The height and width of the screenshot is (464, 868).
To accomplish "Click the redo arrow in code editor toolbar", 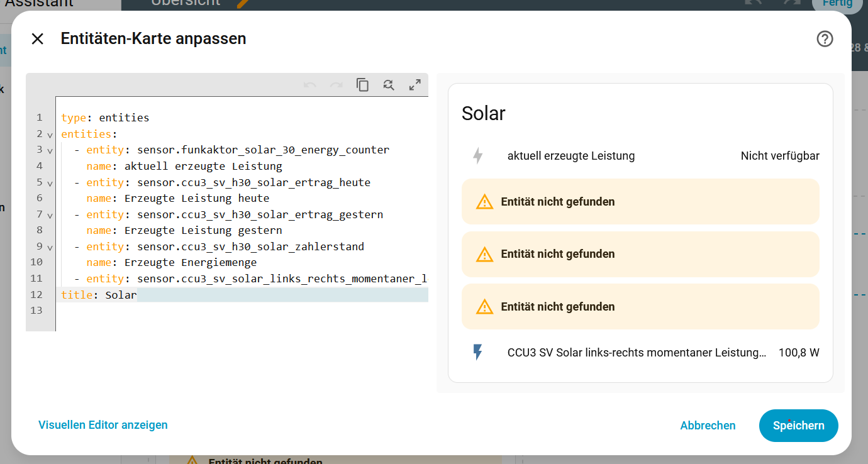I will 337,85.
